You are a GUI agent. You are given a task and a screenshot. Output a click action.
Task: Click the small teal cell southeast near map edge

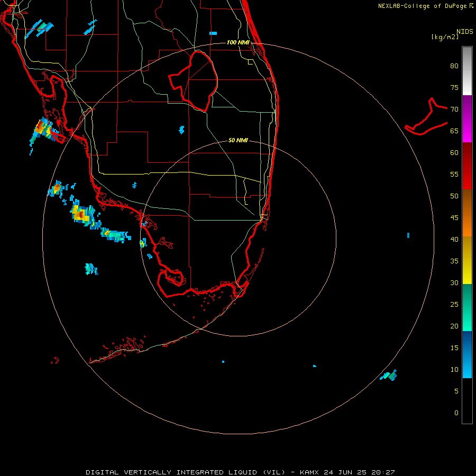coord(389,375)
